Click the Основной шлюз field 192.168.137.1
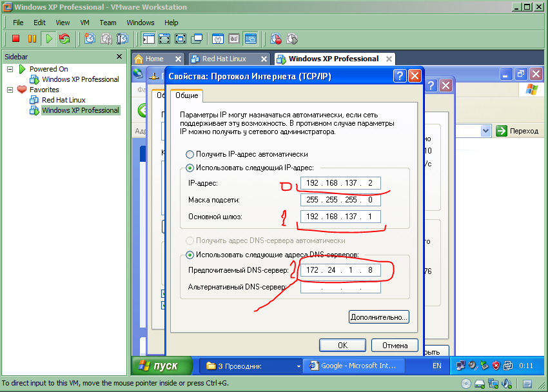548x392 pixels. (x=340, y=217)
